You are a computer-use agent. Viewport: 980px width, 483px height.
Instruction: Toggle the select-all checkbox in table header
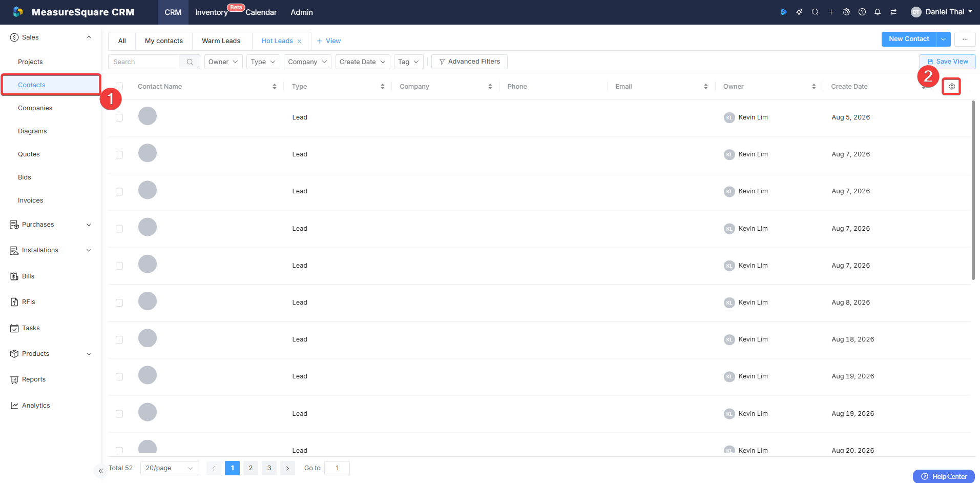pyautogui.click(x=119, y=86)
